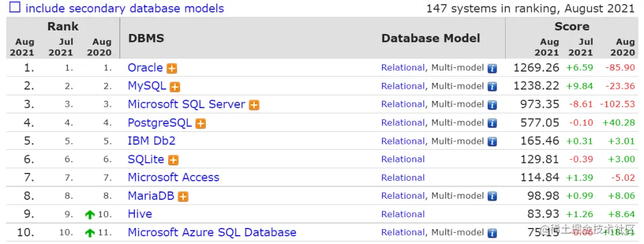Click the info icon in PostgreSQL row
Screen dimensions: 644x244
[x=492, y=123]
